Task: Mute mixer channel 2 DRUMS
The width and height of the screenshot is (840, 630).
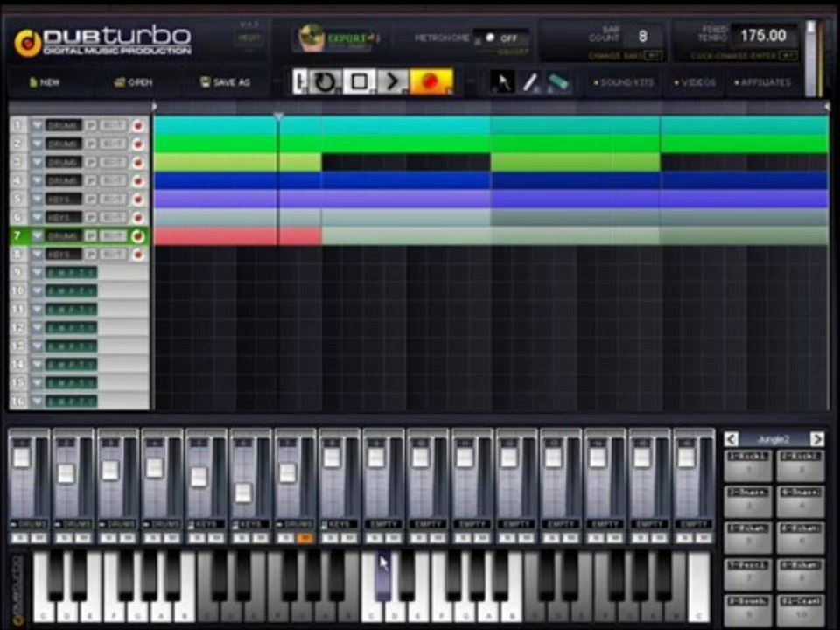Action: coord(83,538)
